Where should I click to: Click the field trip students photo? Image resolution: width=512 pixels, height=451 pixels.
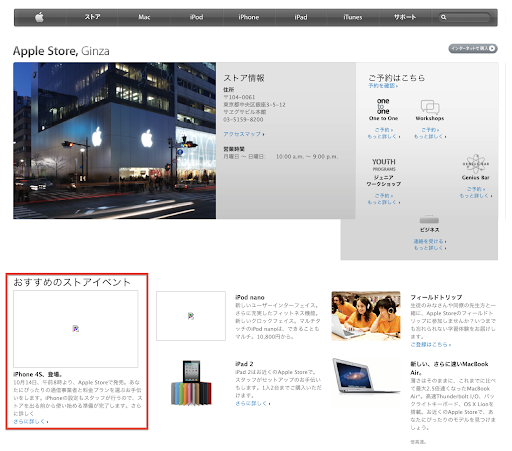click(366, 316)
